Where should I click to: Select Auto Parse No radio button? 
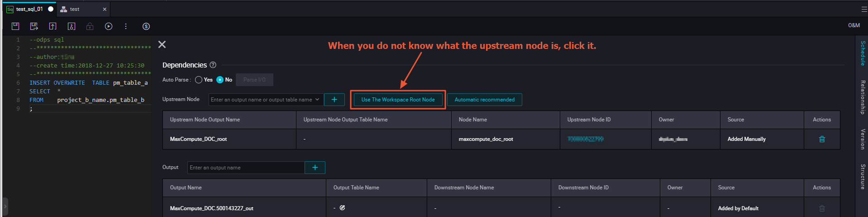click(x=220, y=80)
